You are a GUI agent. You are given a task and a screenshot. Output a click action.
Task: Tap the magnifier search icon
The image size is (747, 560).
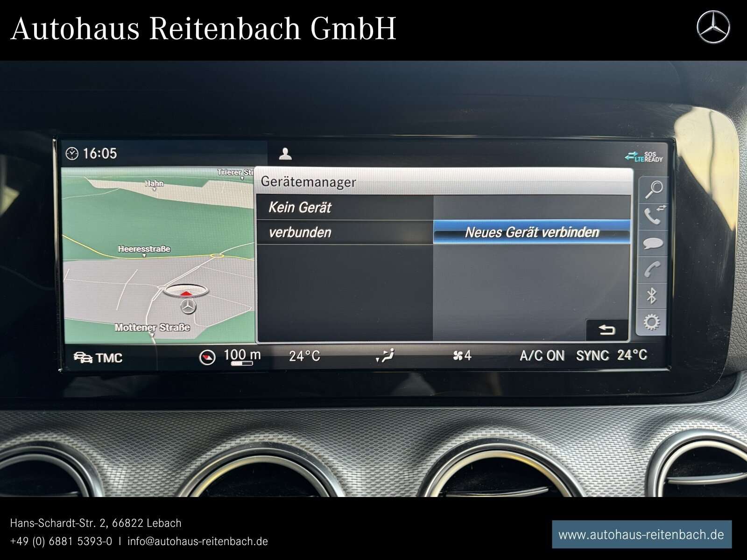(x=654, y=189)
